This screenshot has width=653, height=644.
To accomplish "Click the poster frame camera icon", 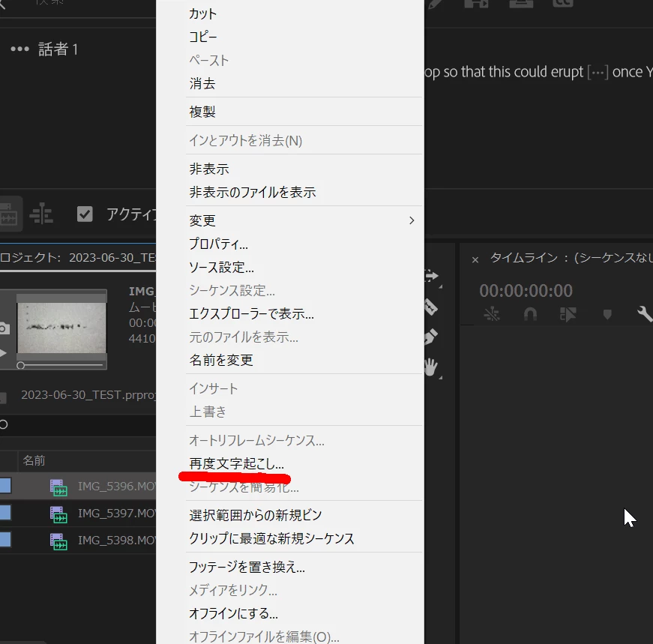I will [x=4, y=328].
